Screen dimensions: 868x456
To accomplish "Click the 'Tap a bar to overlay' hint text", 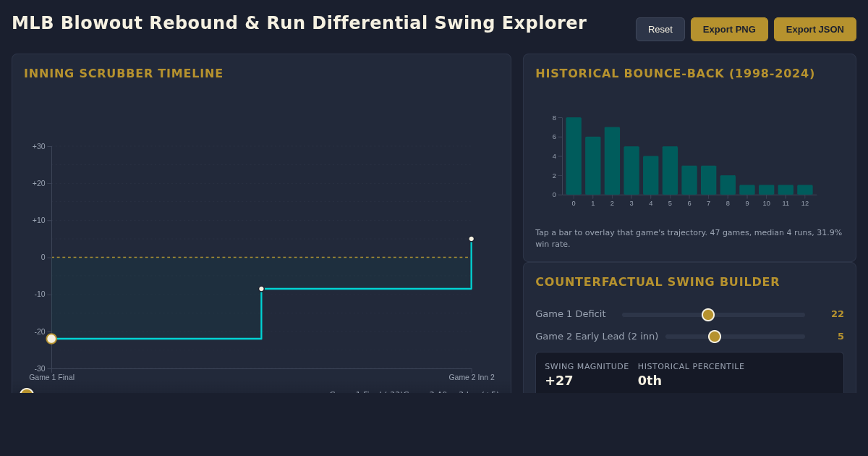I will tap(689, 238).
